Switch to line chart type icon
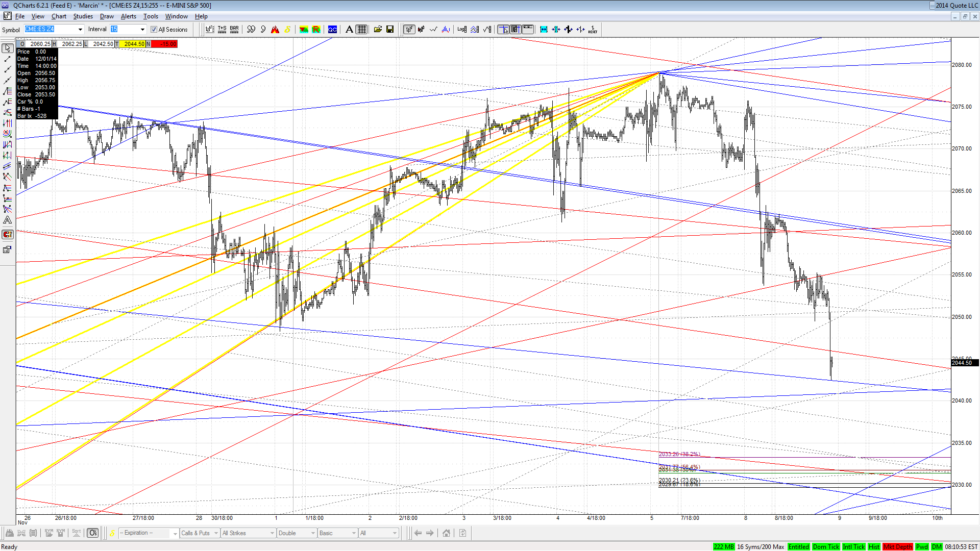The image size is (980, 551). (433, 30)
